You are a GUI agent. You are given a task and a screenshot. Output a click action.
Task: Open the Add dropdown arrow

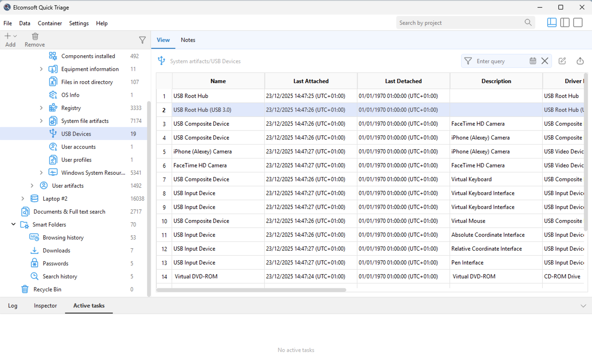click(x=15, y=36)
